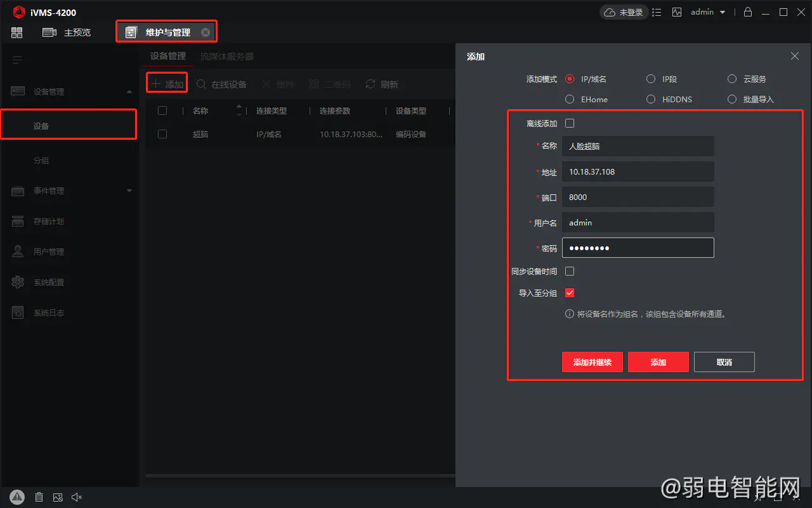Click the 端口 field showing 8000

pos(638,197)
